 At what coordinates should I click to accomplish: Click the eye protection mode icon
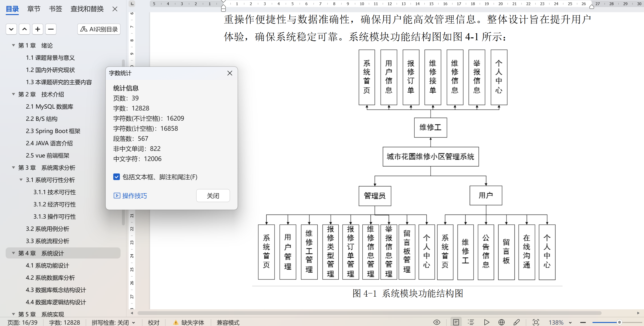pyautogui.click(x=437, y=322)
